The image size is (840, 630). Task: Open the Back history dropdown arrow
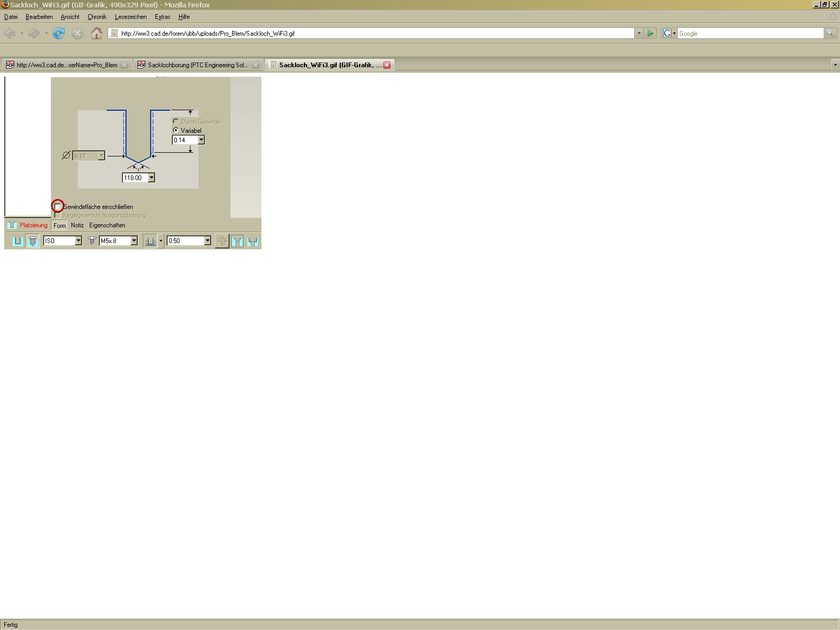point(22,34)
